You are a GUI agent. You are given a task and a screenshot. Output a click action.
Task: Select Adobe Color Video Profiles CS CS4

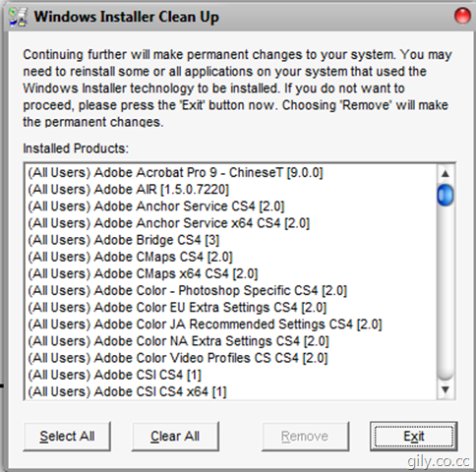[x=178, y=358]
